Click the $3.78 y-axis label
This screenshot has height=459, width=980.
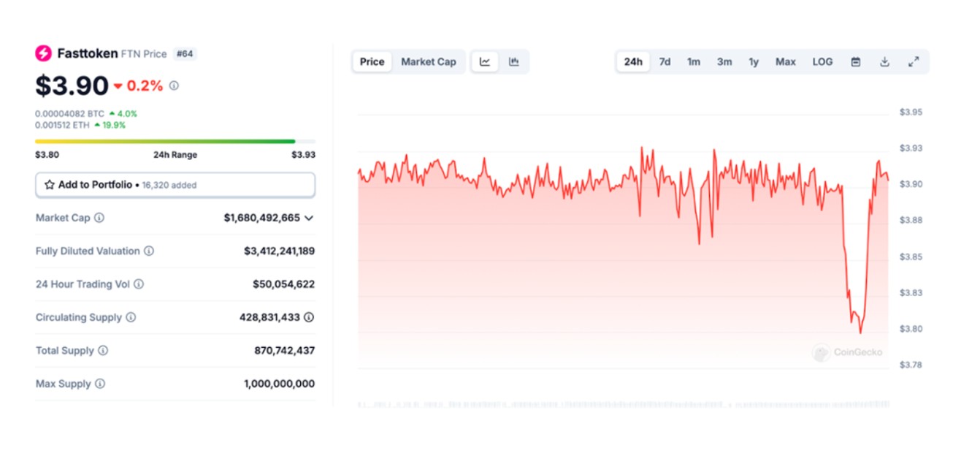(911, 365)
